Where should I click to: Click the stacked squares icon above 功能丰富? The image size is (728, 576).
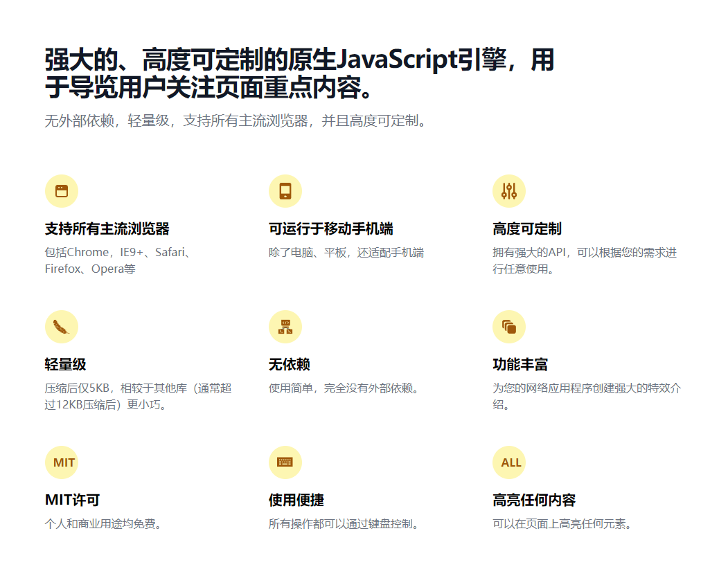(x=509, y=327)
